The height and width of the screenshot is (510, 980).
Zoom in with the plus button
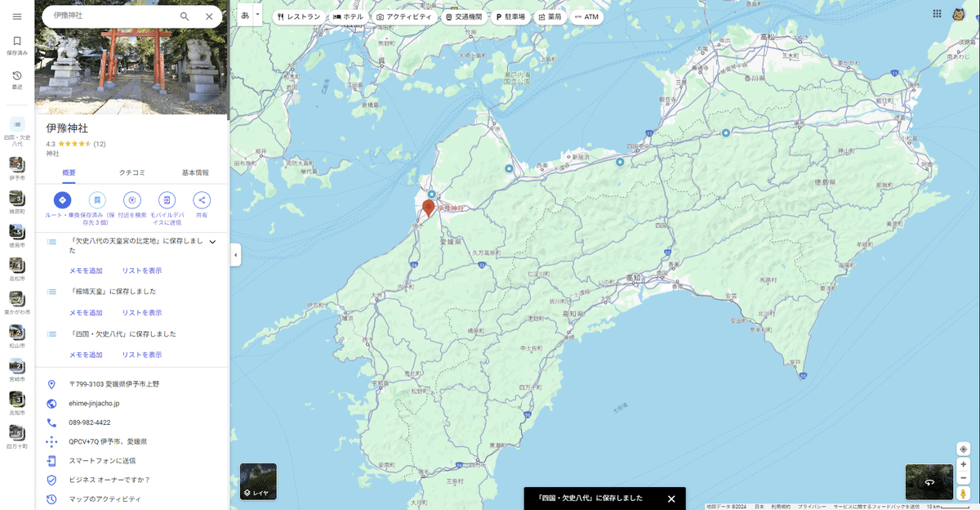point(964,464)
